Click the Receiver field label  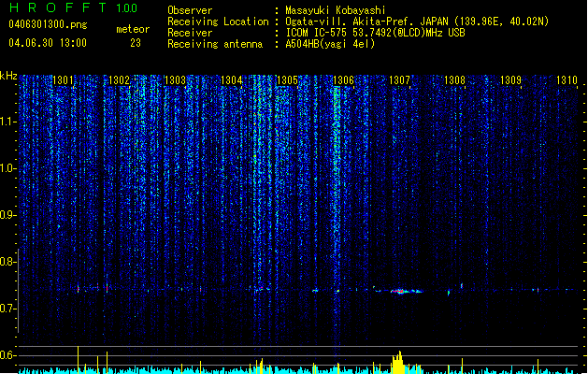click(190, 33)
